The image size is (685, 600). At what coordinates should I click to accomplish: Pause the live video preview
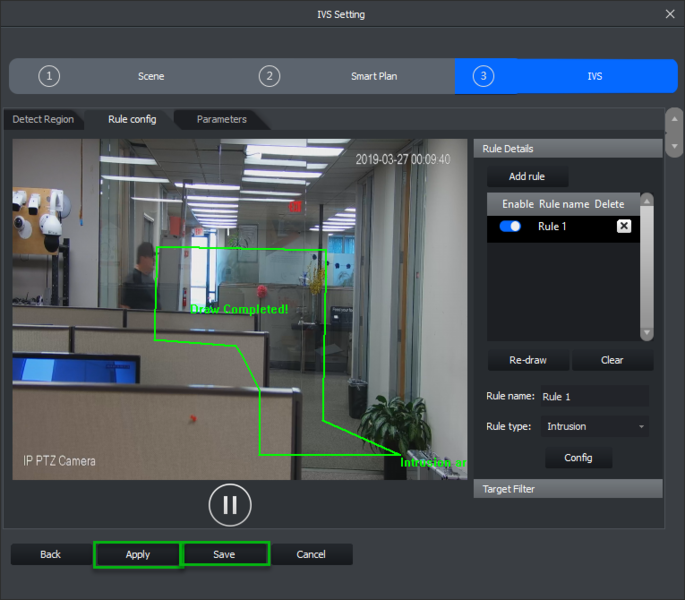click(230, 505)
